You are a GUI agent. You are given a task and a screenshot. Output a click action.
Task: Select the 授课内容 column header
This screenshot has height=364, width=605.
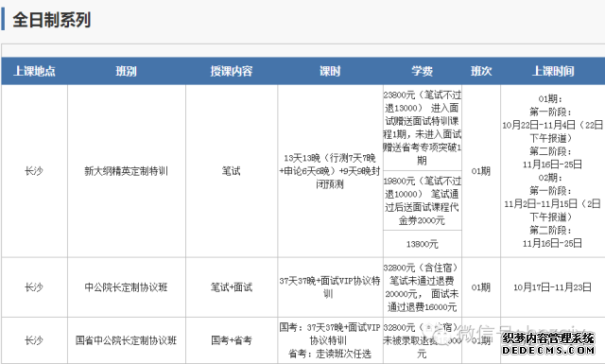click(x=231, y=71)
